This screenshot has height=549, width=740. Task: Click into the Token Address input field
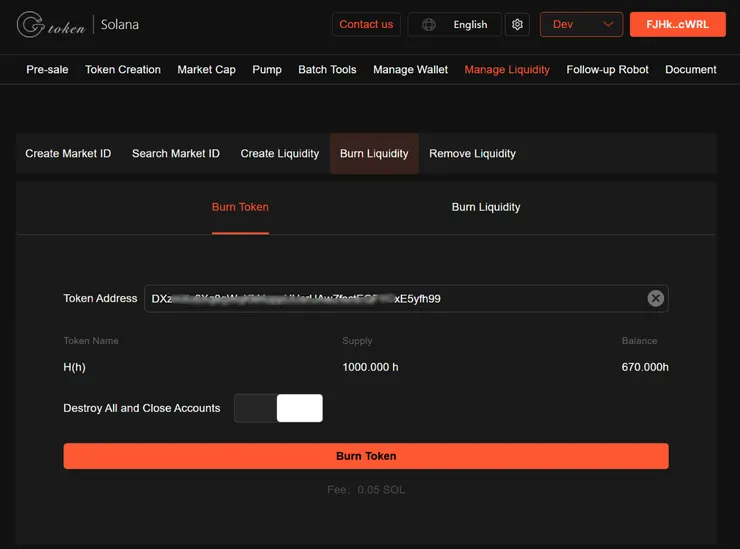(390, 298)
